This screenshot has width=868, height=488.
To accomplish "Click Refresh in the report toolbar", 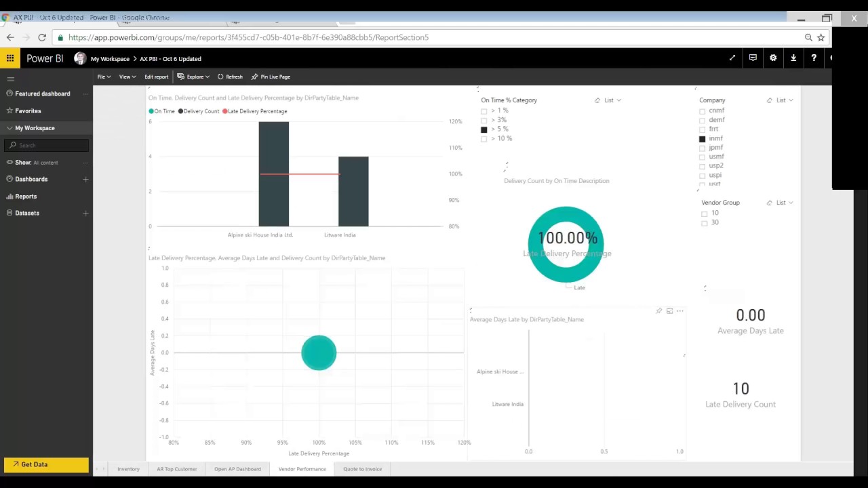I will coord(230,77).
